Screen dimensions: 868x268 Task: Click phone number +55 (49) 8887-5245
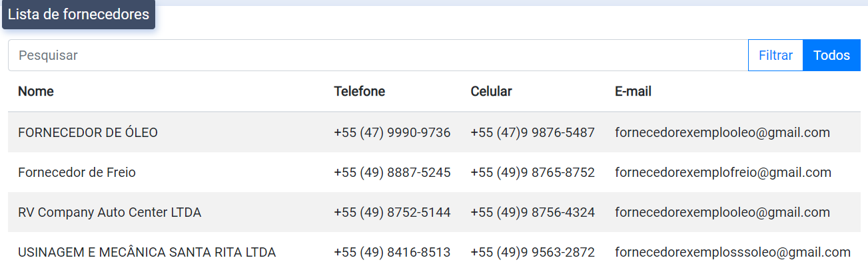coord(392,172)
